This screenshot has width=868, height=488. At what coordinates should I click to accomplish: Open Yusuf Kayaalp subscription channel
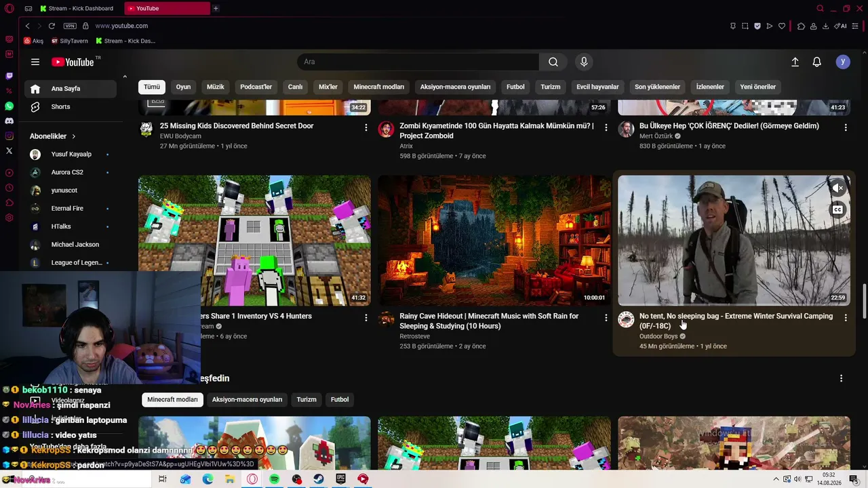71,155
